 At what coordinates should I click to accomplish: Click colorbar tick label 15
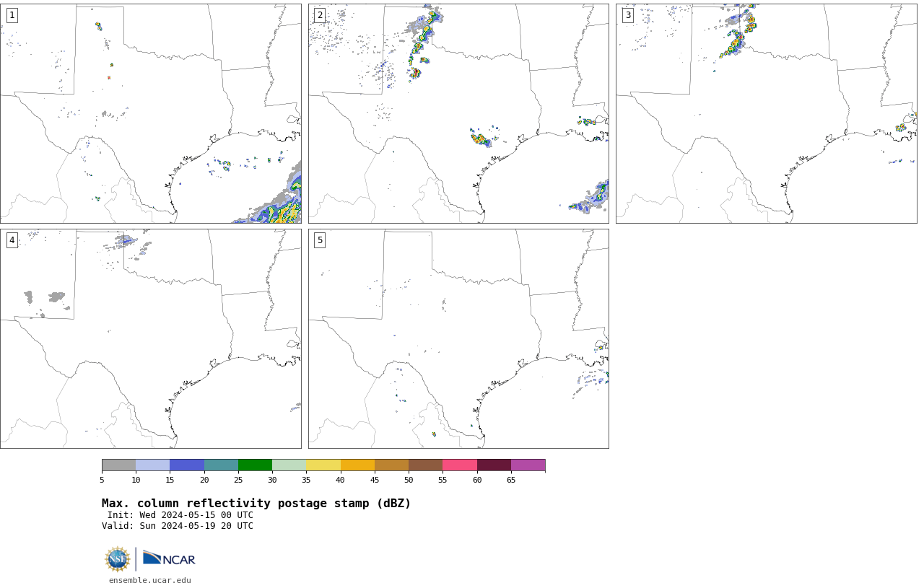(170, 480)
